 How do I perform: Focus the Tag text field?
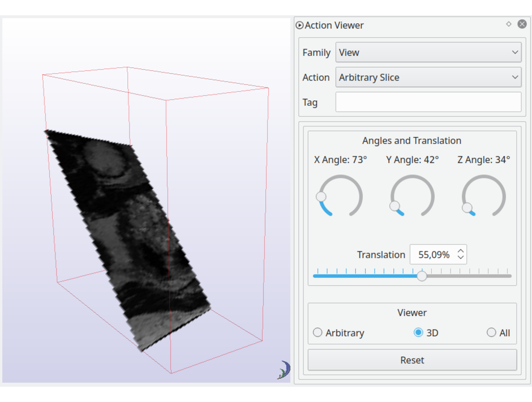point(428,102)
